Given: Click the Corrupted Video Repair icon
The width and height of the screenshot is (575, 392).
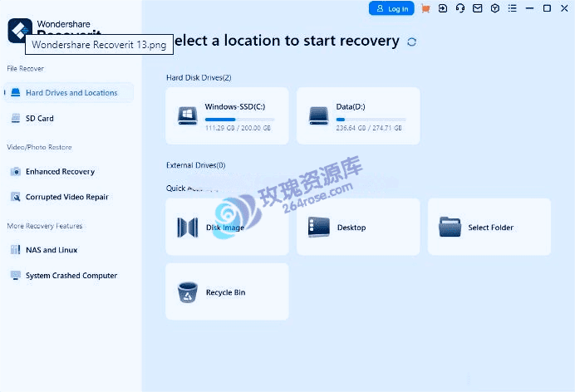Looking at the screenshot, I should [16, 197].
